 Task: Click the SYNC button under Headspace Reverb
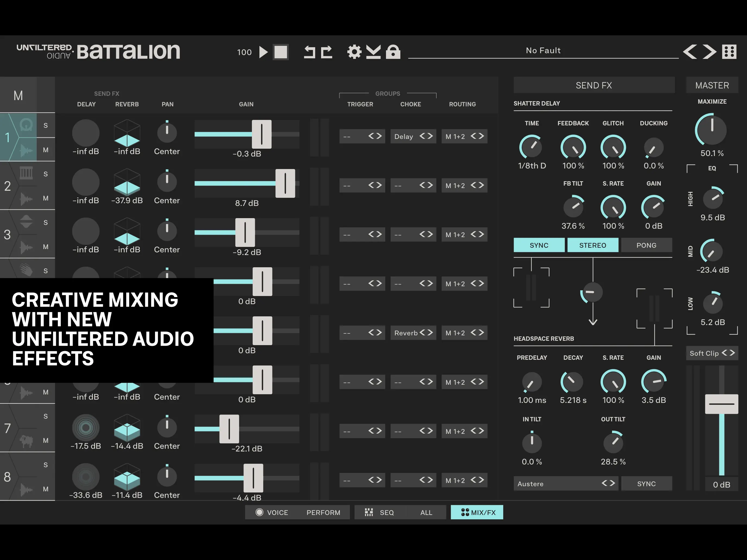[647, 483]
